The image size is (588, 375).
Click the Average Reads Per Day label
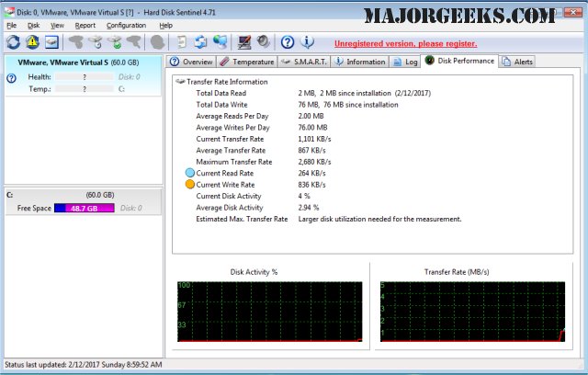click(x=232, y=116)
